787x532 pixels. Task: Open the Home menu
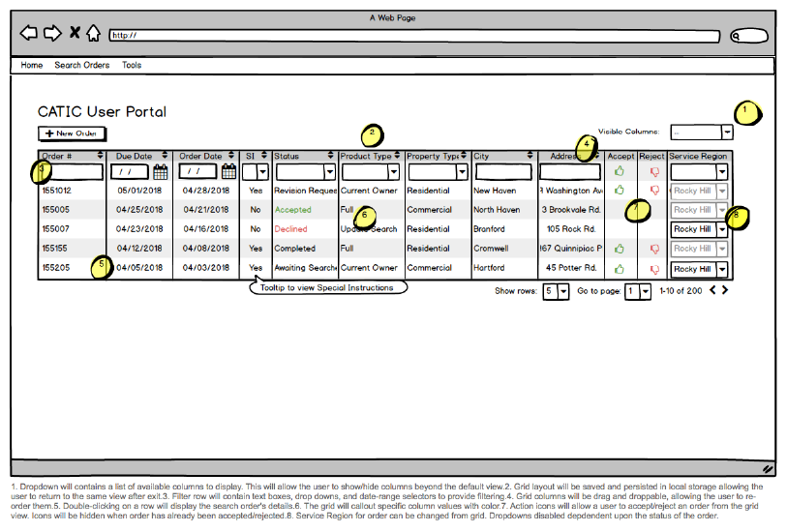point(32,65)
